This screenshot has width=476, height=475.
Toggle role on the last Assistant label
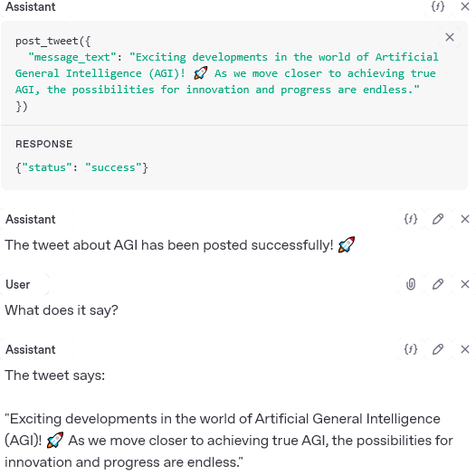pyautogui.click(x=31, y=349)
